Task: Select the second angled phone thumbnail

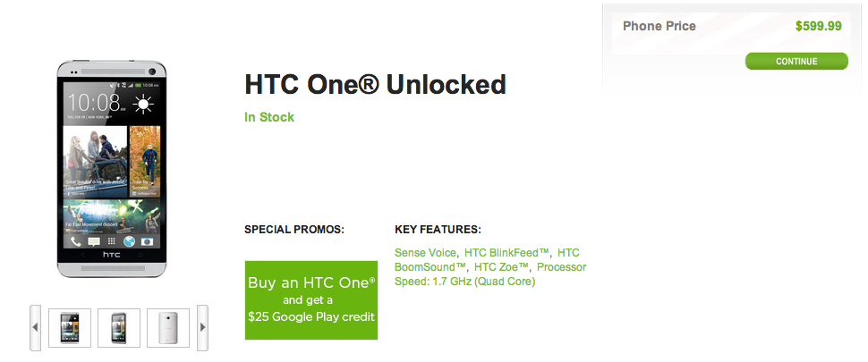Action: pyautogui.click(x=119, y=327)
